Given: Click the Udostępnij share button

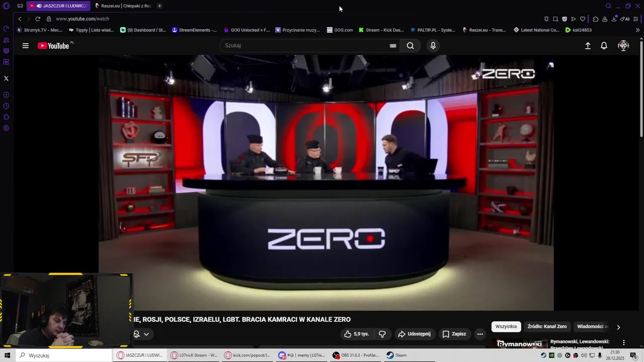Looking at the screenshot, I should (x=414, y=334).
